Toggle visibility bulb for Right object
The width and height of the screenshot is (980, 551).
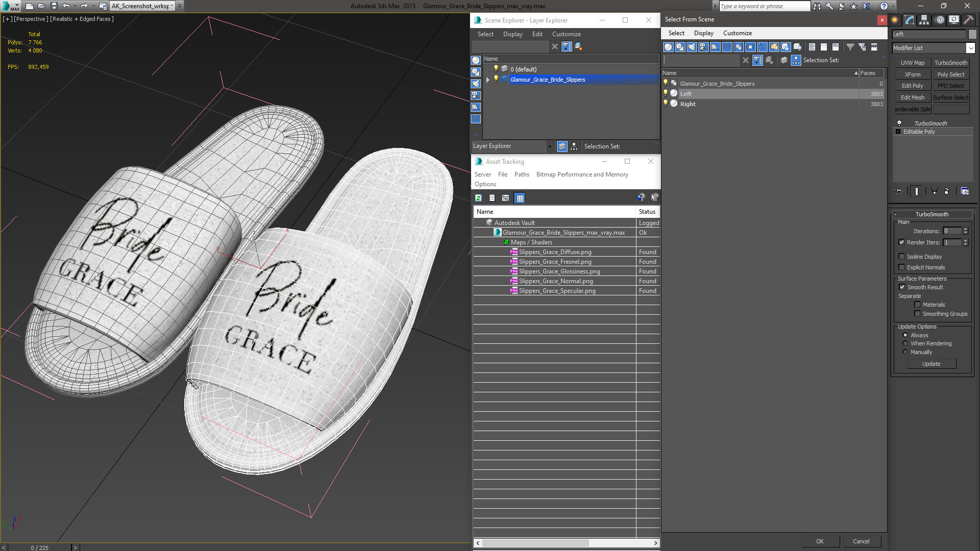click(665, 104)
